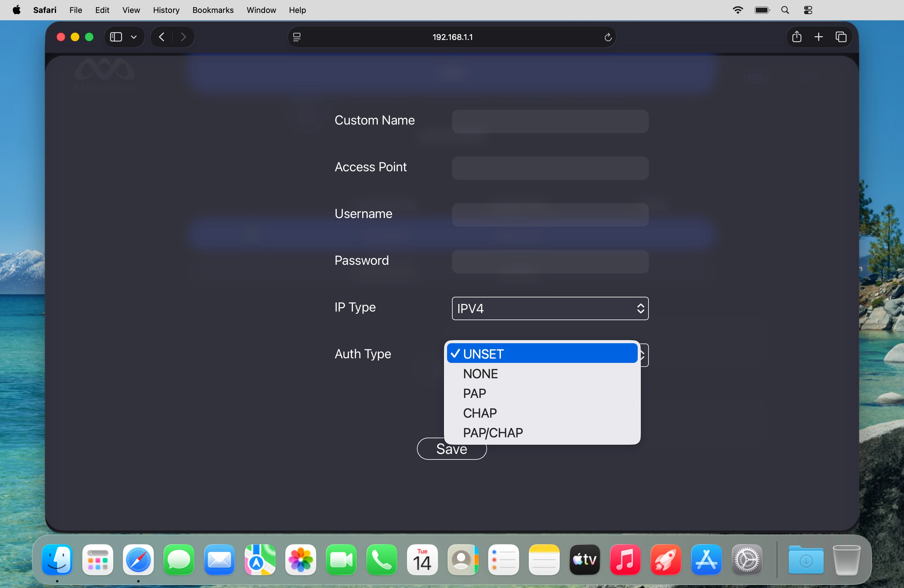
Task: Open the Share icon in toolbar
Action: tap(797, 37)
